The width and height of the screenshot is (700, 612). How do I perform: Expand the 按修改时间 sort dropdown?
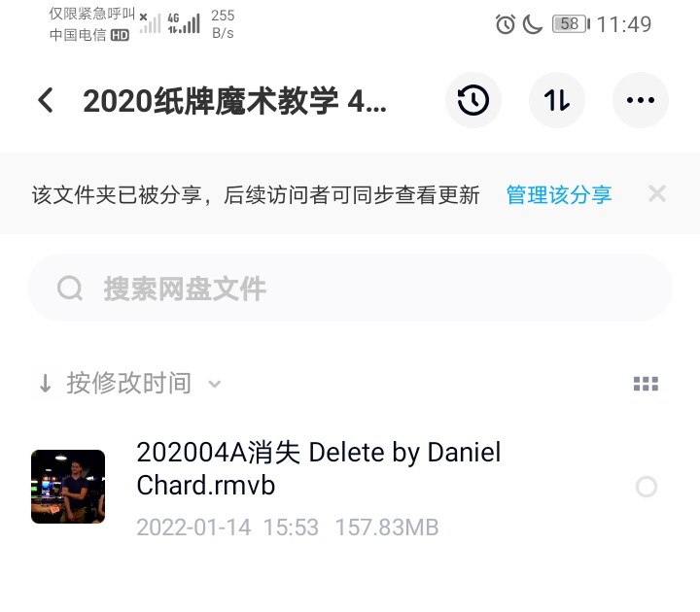[129, 383]
